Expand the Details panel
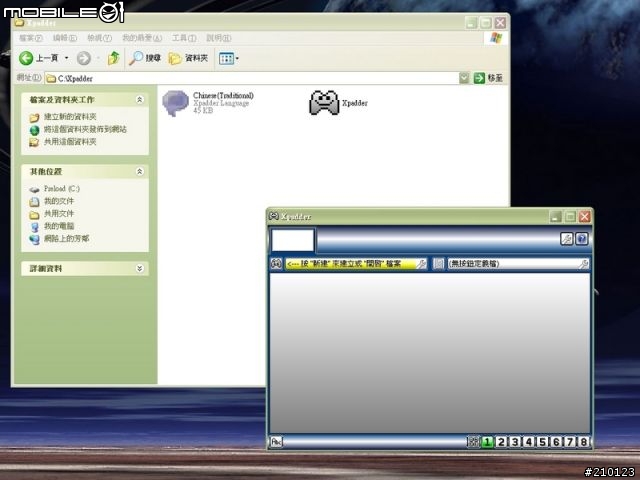 coord(140,268)
